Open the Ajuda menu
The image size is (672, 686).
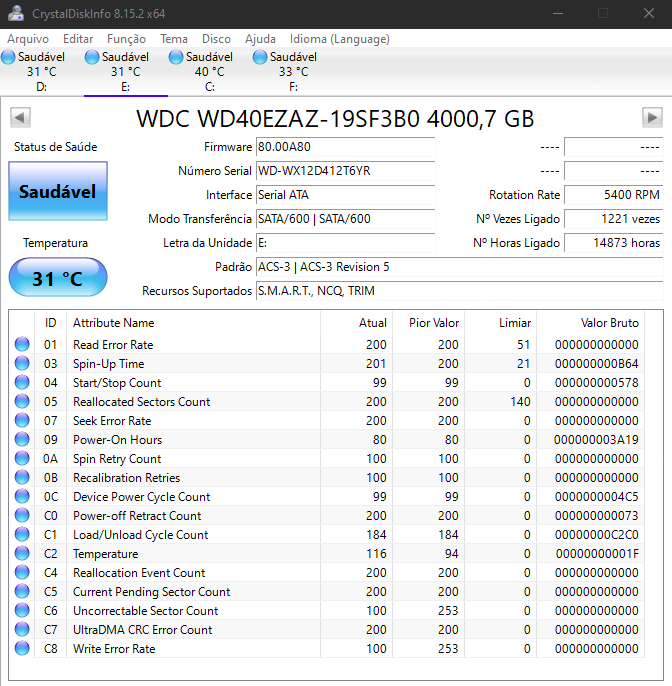click(x=260, y=39)
